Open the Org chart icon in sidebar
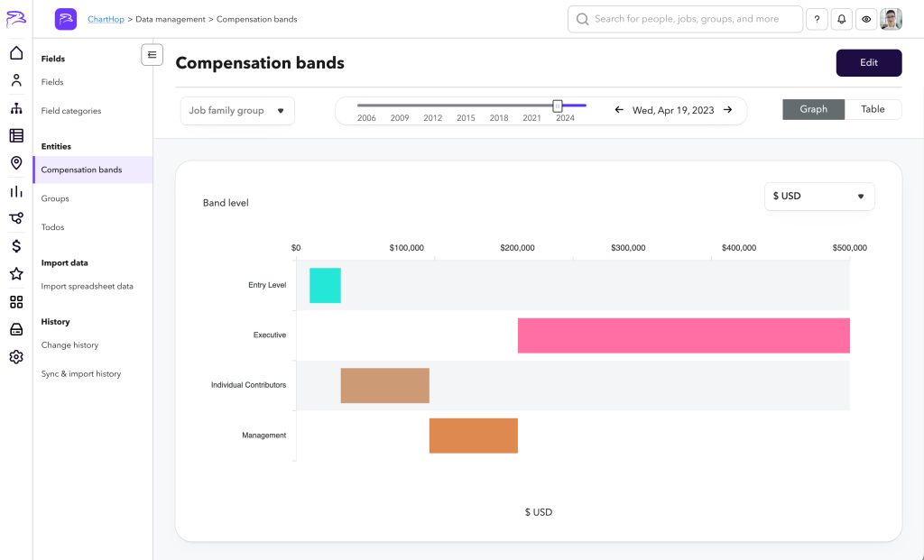The height and width of the screenshot is (560, 924). point(16,108)
